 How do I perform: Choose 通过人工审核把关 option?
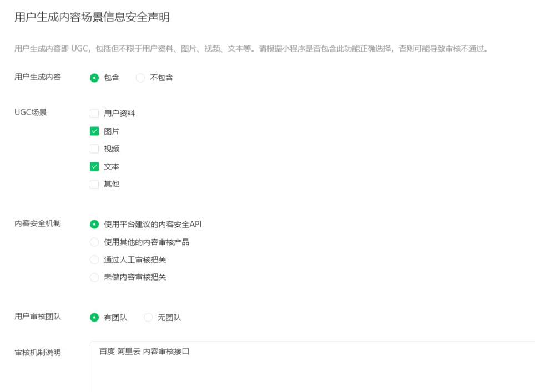coord(94,261)
